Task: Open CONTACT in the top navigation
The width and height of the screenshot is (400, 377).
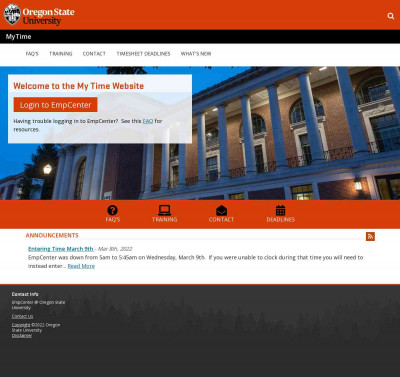Action: pyautogui.click(x=94, y=54)
